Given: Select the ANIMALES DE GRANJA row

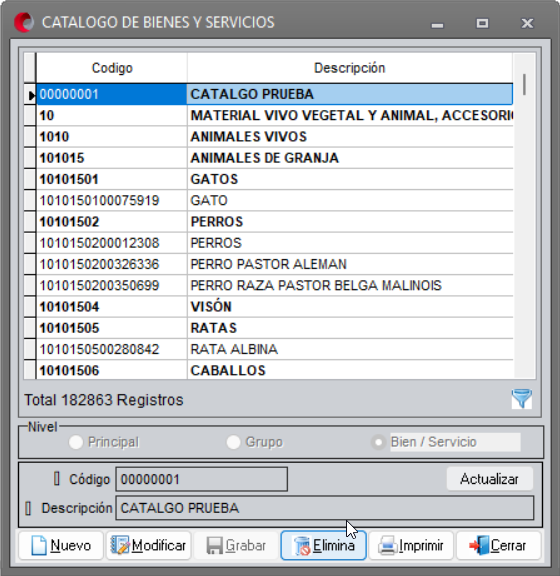Looking at the screenshot, I should (274, 158).
